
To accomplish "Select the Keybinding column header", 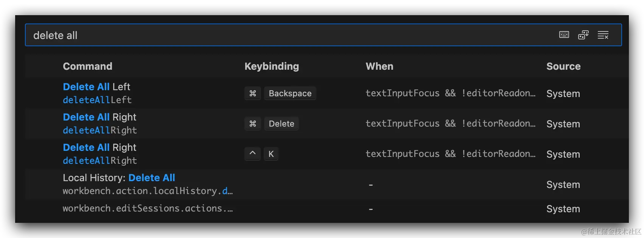I will pos(272,66).
